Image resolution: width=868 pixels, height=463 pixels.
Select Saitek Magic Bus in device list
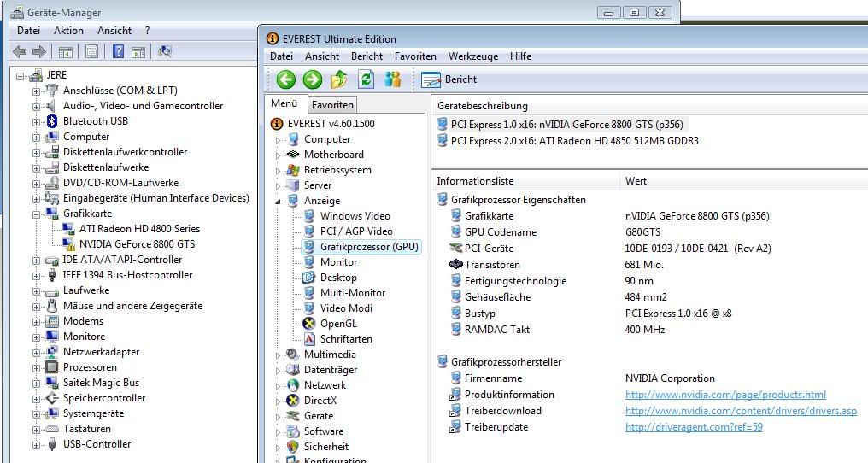pos(101,383)
